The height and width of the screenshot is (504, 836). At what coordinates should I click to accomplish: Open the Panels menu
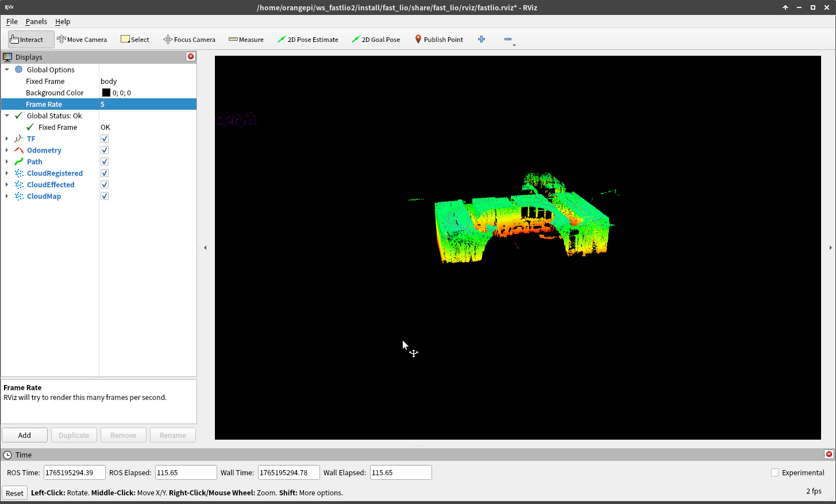click(36, 21)
